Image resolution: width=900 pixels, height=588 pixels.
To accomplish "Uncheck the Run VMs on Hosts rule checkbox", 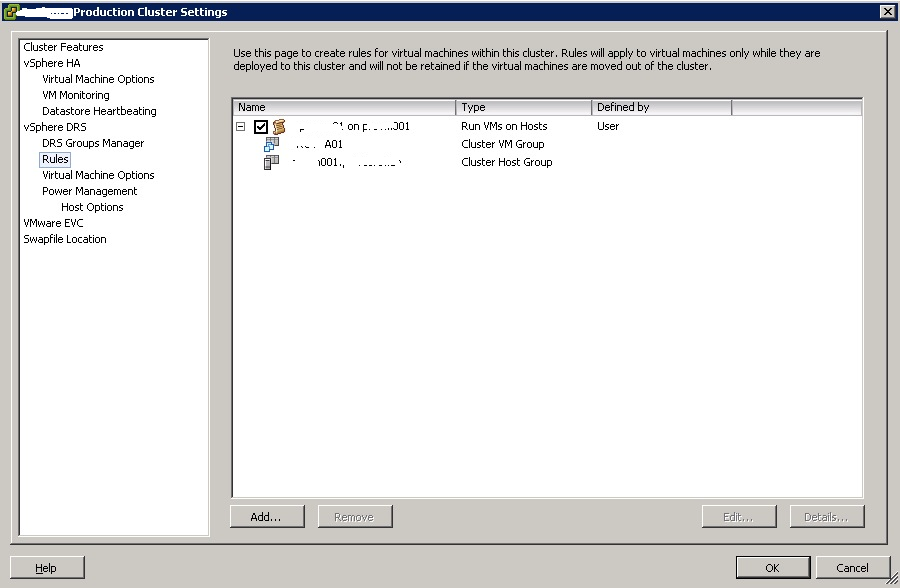I will 261,126.
